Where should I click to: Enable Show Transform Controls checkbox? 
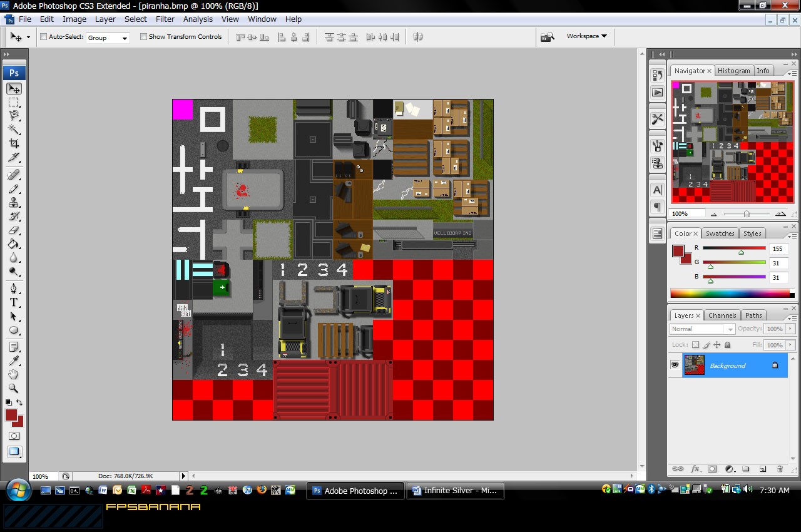[x=143, y=37]
